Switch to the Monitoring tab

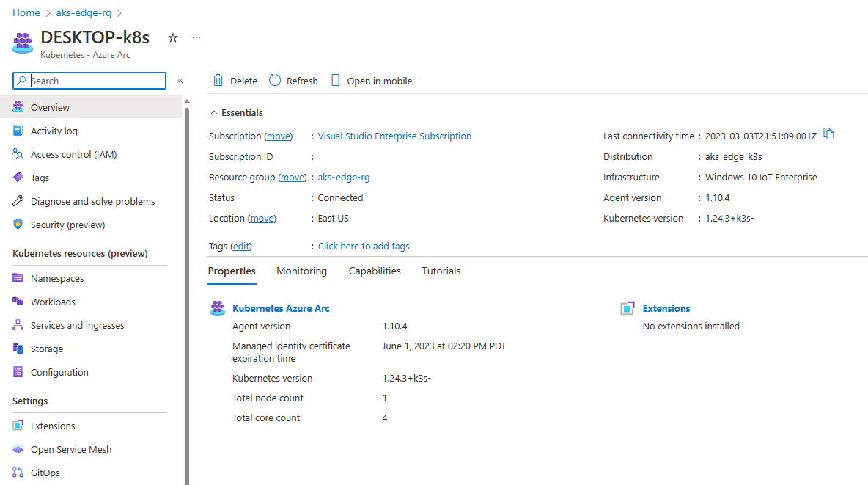(x=301, y=271)
